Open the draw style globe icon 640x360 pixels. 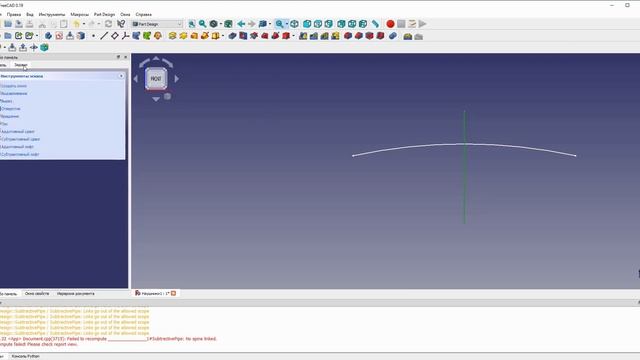[x=213, y=24]
